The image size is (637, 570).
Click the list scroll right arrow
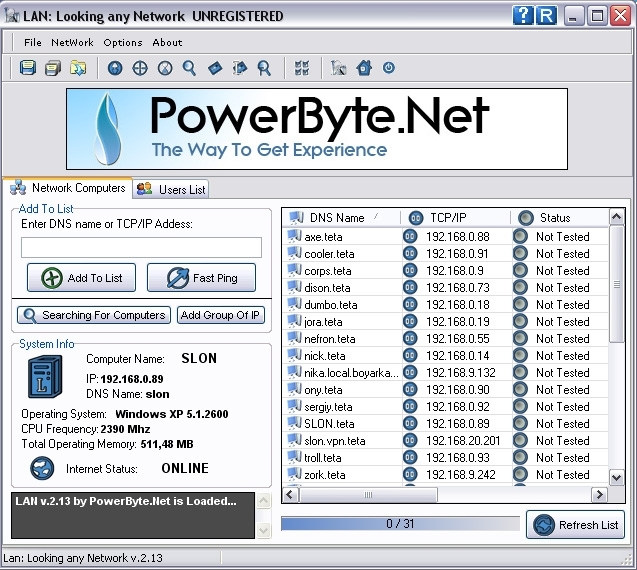tap(599, 494)
